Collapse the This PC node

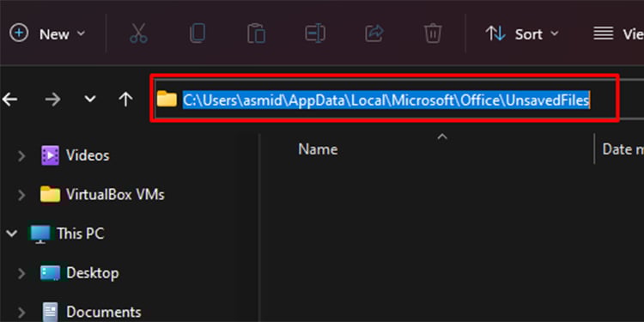(x=11, y=234)
